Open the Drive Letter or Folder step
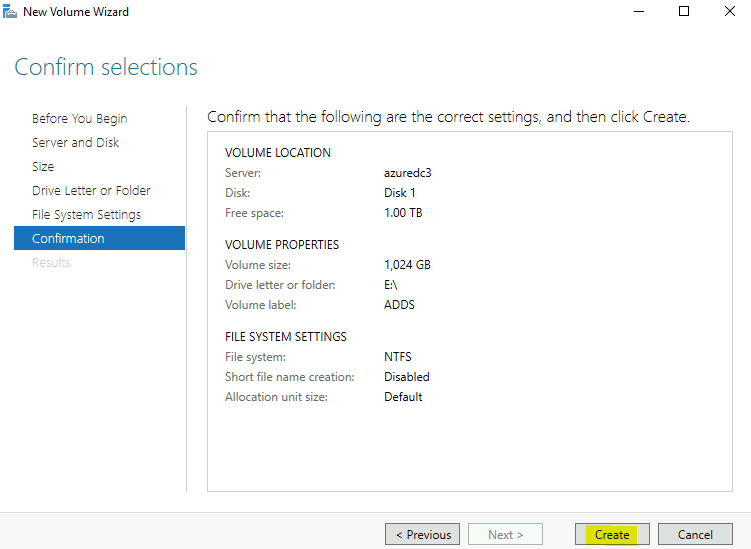Viewport: 751px width, 549px height. (91, 190)
